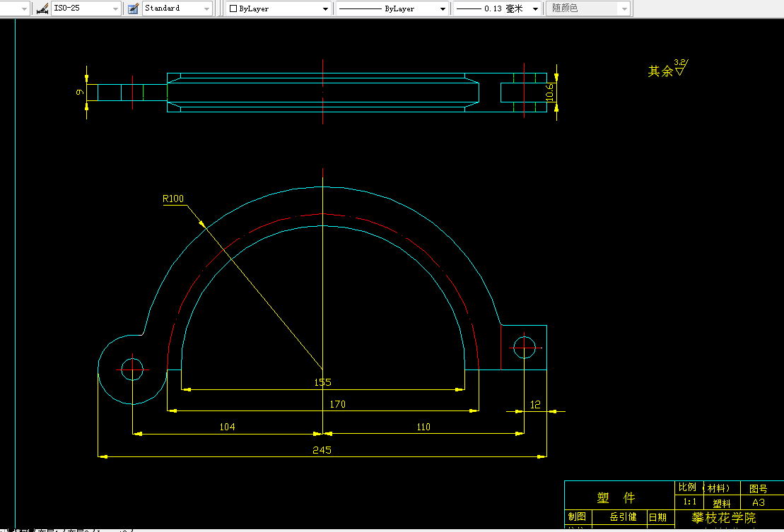
Task: Select the 其余 annotation text
Action: click(x=660, y=71)
